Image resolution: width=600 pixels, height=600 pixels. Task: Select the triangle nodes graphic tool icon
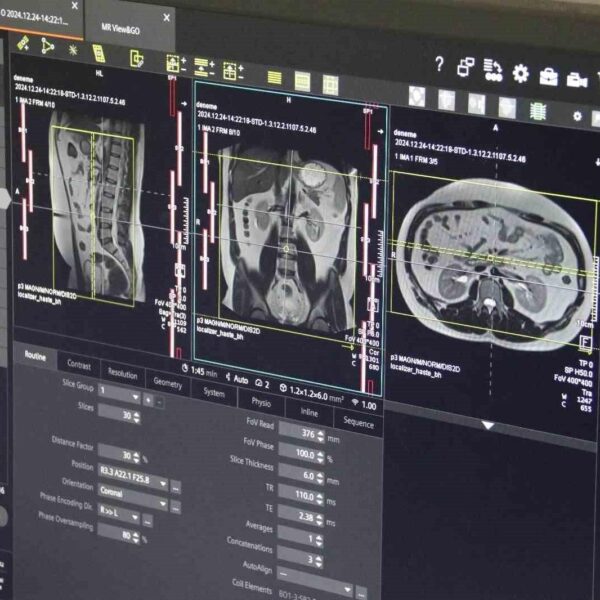(x=47, y=46)
